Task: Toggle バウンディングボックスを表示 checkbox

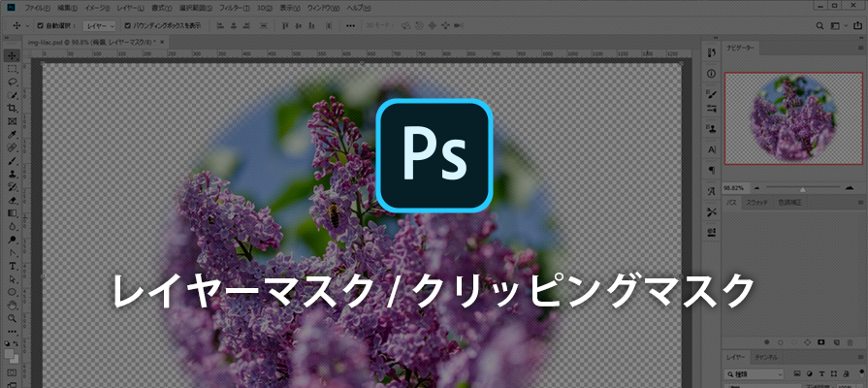Action: click(x=128, y=25)
